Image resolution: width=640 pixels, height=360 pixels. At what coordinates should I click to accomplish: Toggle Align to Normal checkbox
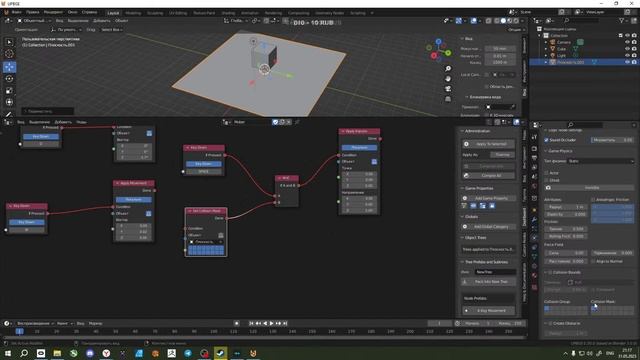(593, 261)
